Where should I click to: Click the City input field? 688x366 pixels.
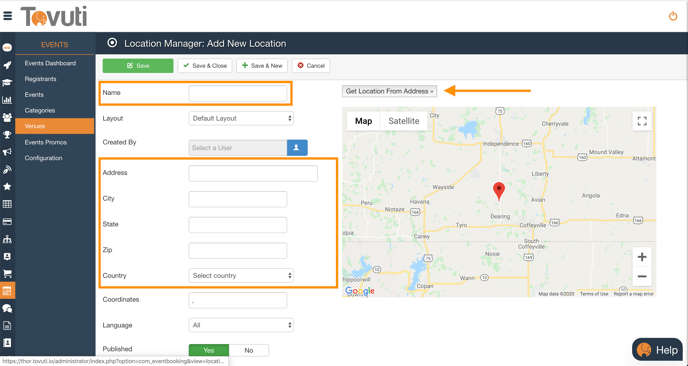[238, 199]
